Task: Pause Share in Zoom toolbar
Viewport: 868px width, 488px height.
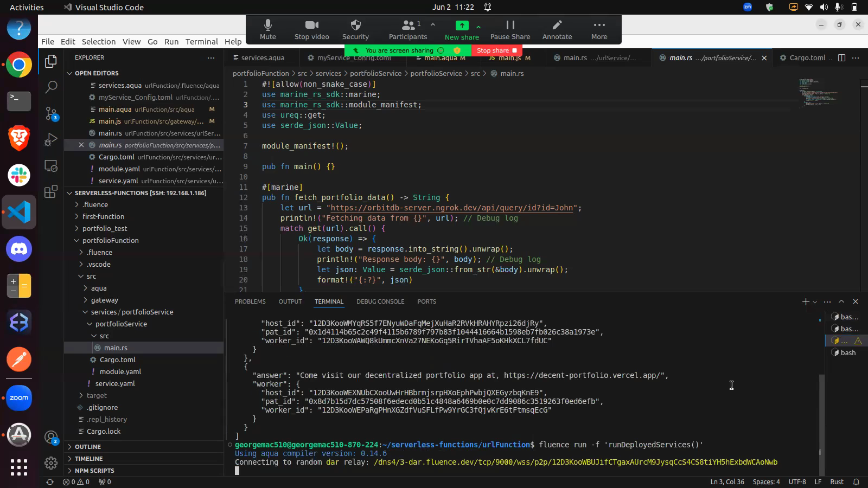Action: [510, 29]
